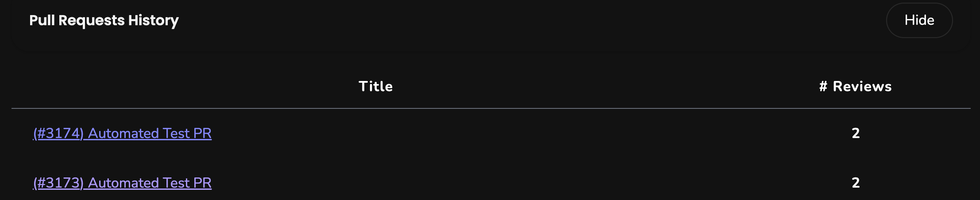Click "Automated Test PR" text in the second row
Image resolution: width=980 pixels, height=200 pixels.
click(x=150, y=183)
